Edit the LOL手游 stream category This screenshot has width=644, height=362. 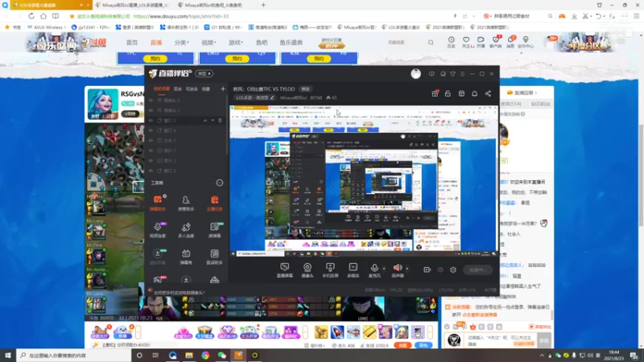tap(255, 97)
